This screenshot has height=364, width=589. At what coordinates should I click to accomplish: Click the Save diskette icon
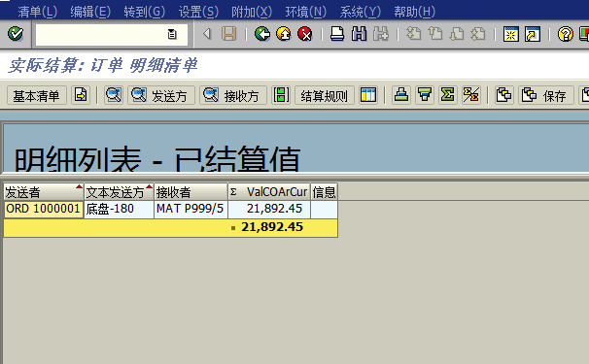pos(228,34)
